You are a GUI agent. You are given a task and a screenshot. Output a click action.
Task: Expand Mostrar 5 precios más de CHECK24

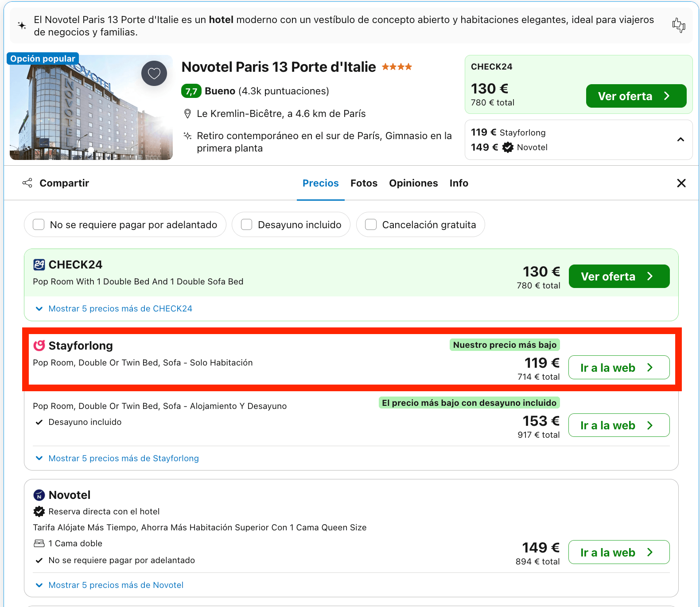coord(120,309)
